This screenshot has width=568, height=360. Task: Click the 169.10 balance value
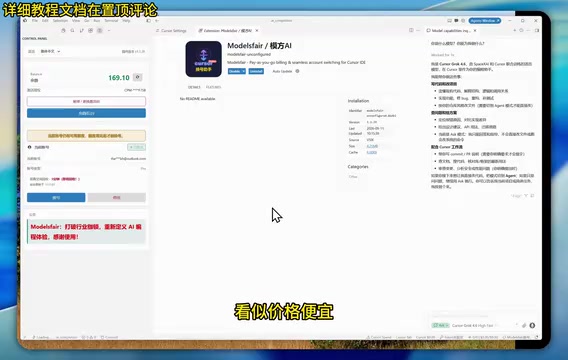(x=119, y=78)
